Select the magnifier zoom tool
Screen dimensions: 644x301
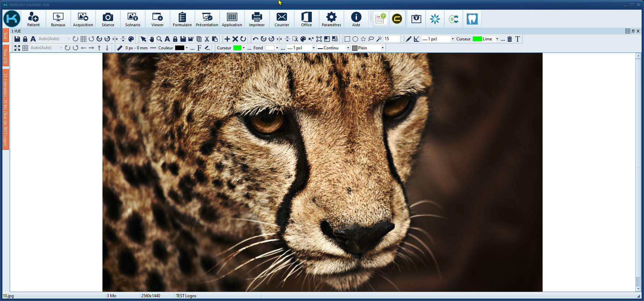(x=159, y=39)
